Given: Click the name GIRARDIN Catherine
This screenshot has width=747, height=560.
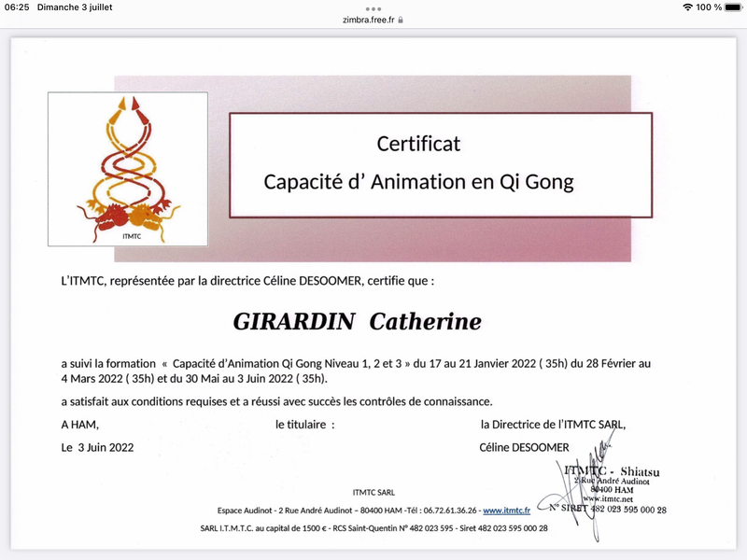Looking at the screenshot, I should click(x=357, y=322).
